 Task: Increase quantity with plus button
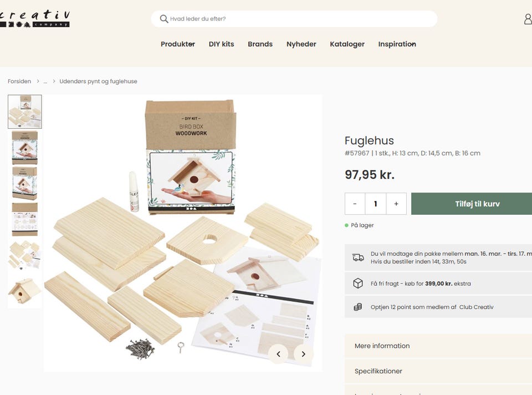pyautogui.click(x=396, y=204)
